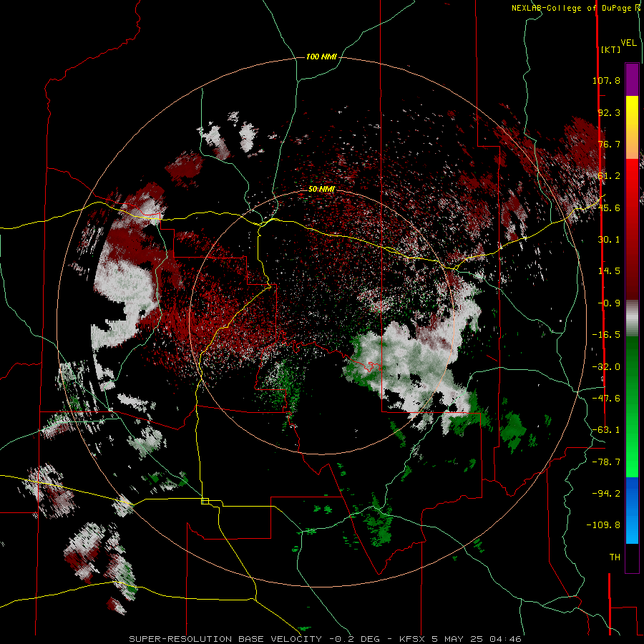Select the 30.1 velocity scale value
Viewport: 644px width, 644px height.
[609, 240]
